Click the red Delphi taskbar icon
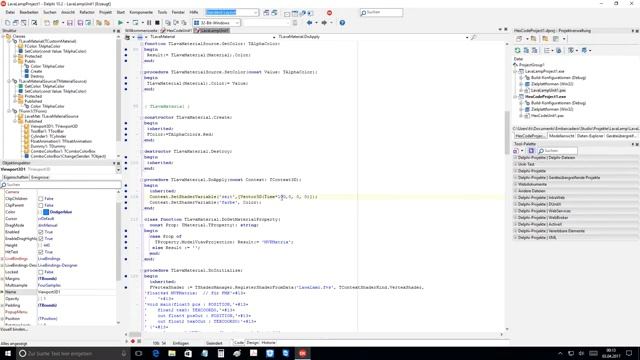640x360 pixels. [302, 353]
